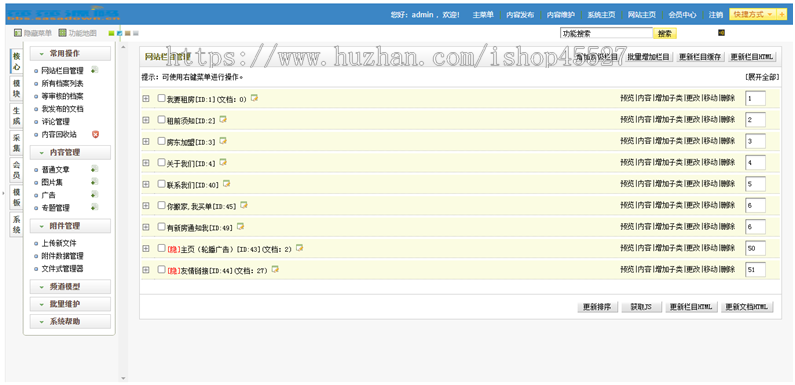The height and width of the screenshot is (385, 795).
Task: Tick the checkbox for 房东加盟[ID:3]
Action: coord(161,141)
